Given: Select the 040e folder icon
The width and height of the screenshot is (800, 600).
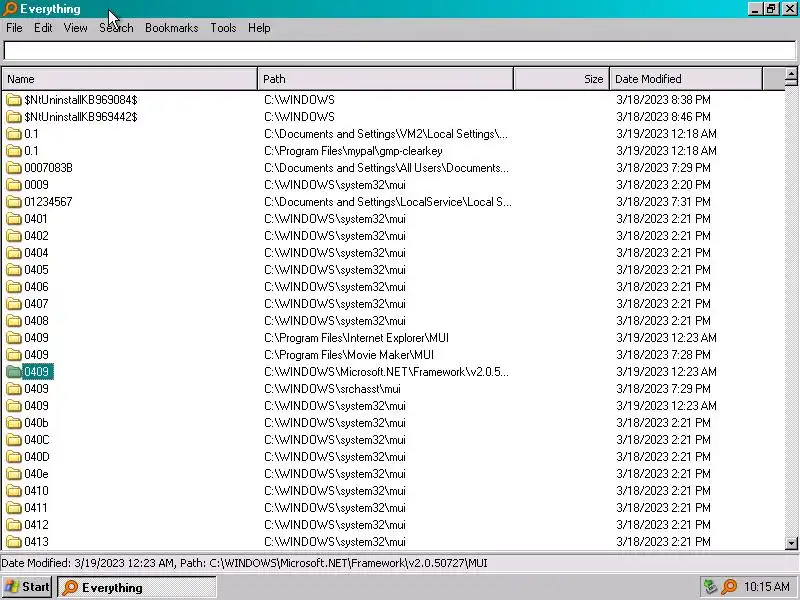Looking at the screenshot, I should point(14,474).
